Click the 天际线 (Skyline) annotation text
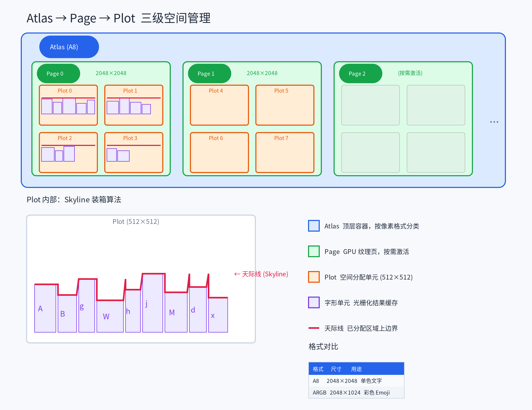This screenshot has height=410, width=532. 261,274
